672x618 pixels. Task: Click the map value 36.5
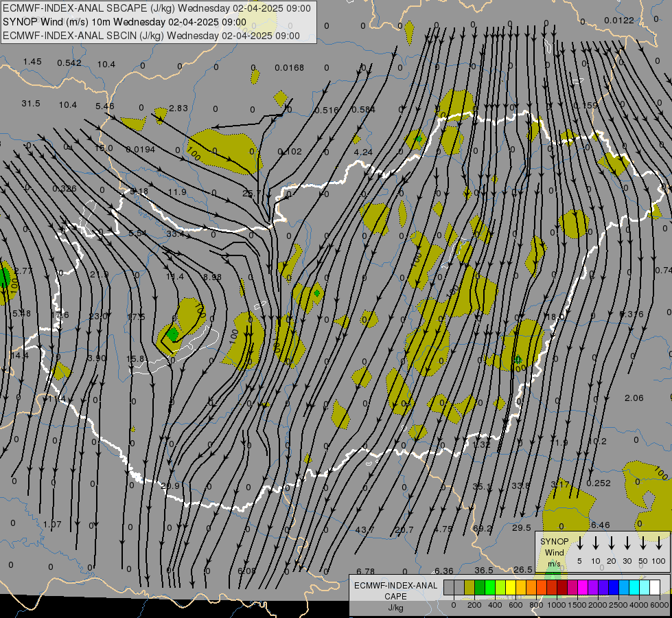coord(484,571)
